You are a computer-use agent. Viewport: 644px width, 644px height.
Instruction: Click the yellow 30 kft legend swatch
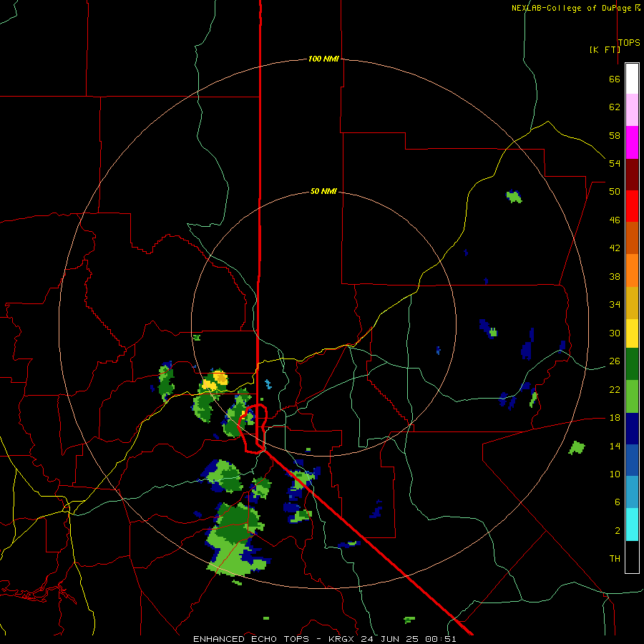(x=632, y=333)
